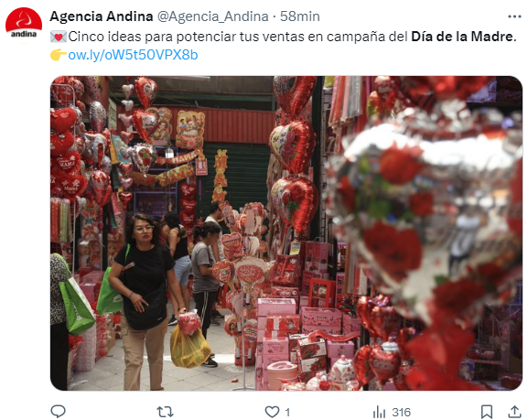Open the ow.ly/oW5t50VPX8b link
The height and width of the screenshot is (420, 528).
point(133,55)
